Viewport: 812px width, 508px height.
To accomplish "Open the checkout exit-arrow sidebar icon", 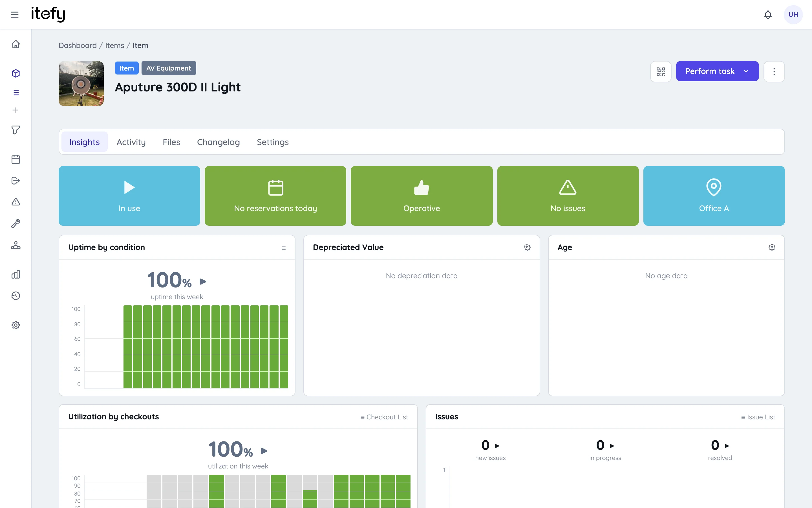I will (x=16, y=181).
